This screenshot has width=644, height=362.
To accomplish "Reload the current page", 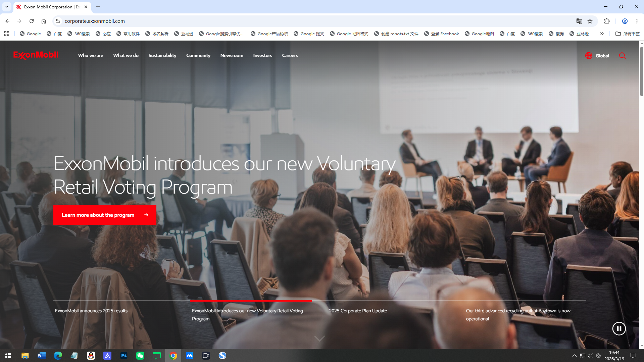I will [x=32, y=21].
